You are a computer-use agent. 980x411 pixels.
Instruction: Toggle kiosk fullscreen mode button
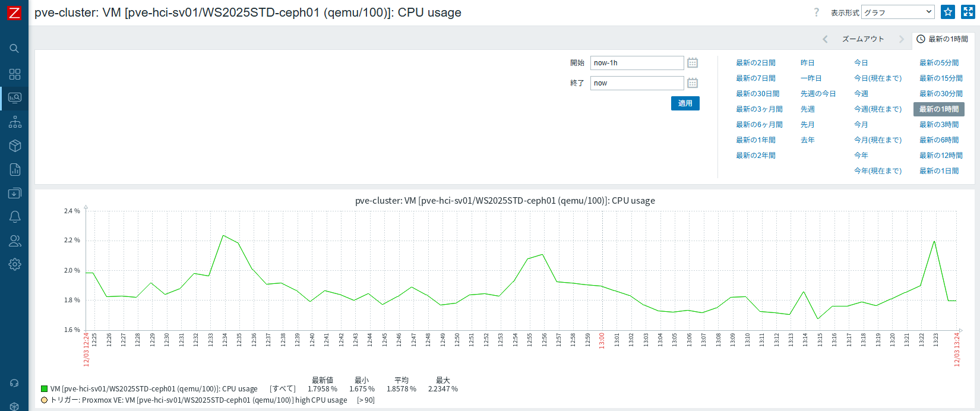(x=968, y=12)
